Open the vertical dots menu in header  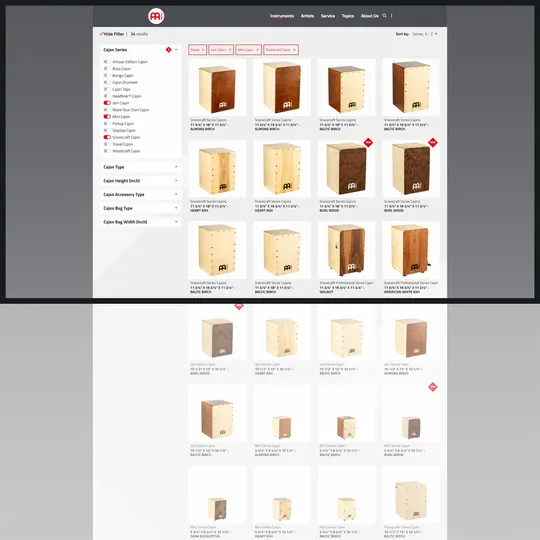(392, 16)
